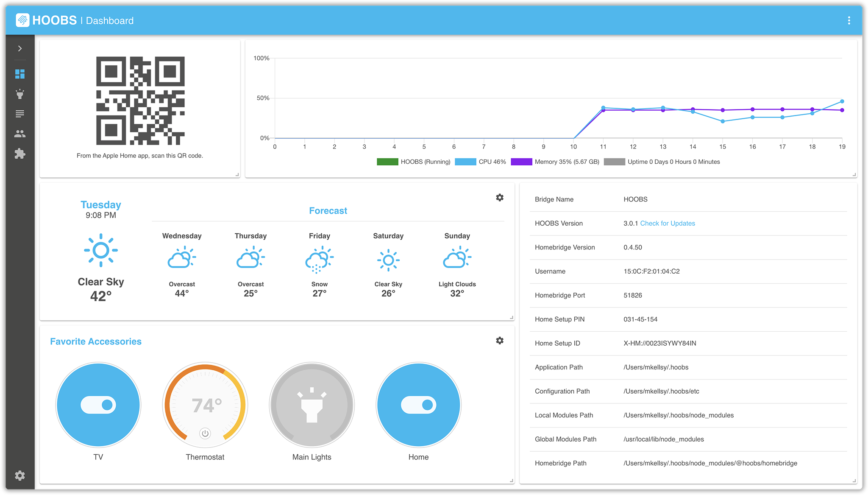This screenshot has height=495, width=868.
Task: Click the current Clear Sky sun icon
Action: point(101,250)
